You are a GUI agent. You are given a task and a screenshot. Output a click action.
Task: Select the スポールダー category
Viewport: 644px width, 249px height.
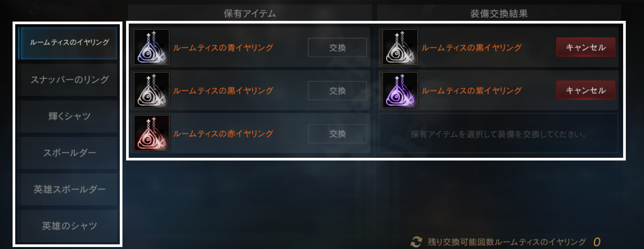(69, 153)
